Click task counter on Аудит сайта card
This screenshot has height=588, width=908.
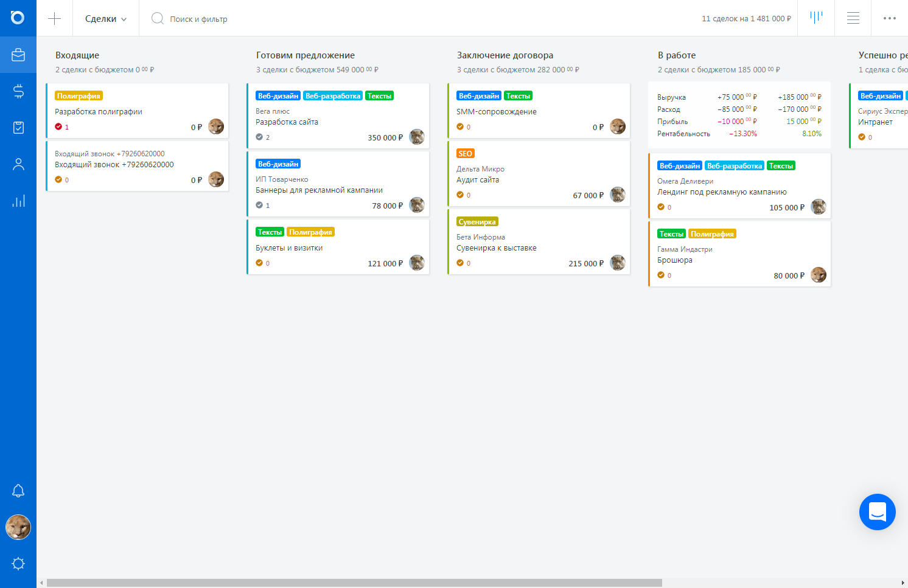click(x=463, y=195)
